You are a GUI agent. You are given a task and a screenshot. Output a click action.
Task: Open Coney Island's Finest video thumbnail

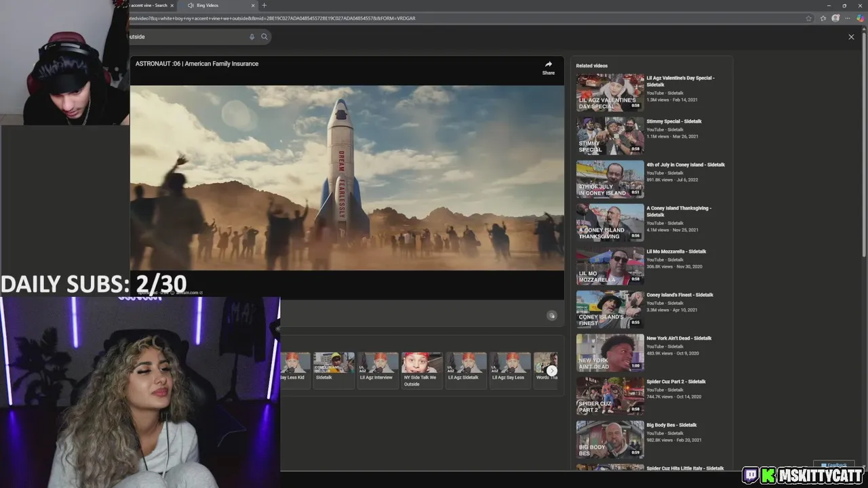(x=610, y=309)
